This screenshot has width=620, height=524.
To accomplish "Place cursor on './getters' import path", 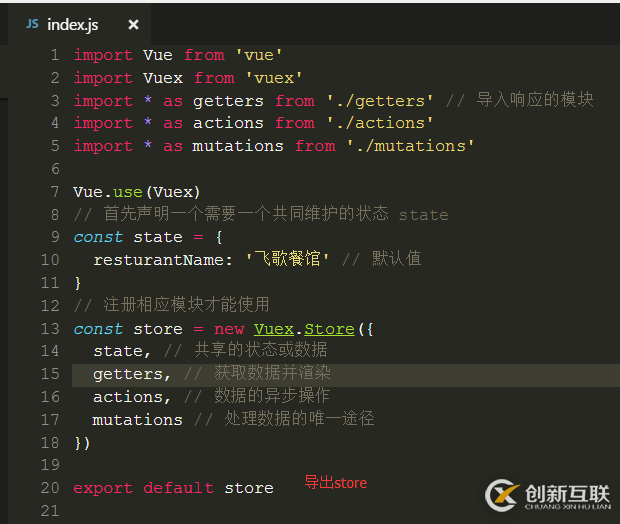I will click(x=380, y=101).
